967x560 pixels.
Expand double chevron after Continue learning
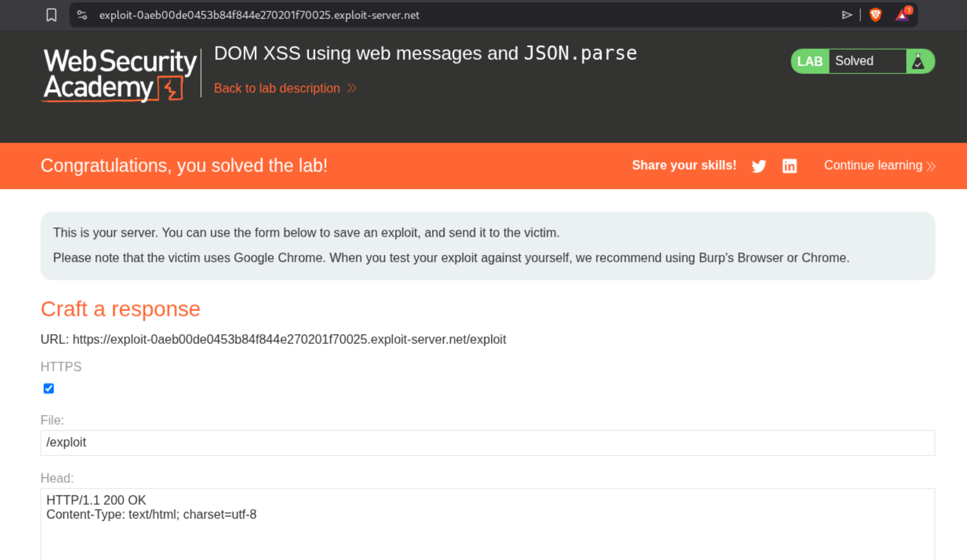(931, 166)
